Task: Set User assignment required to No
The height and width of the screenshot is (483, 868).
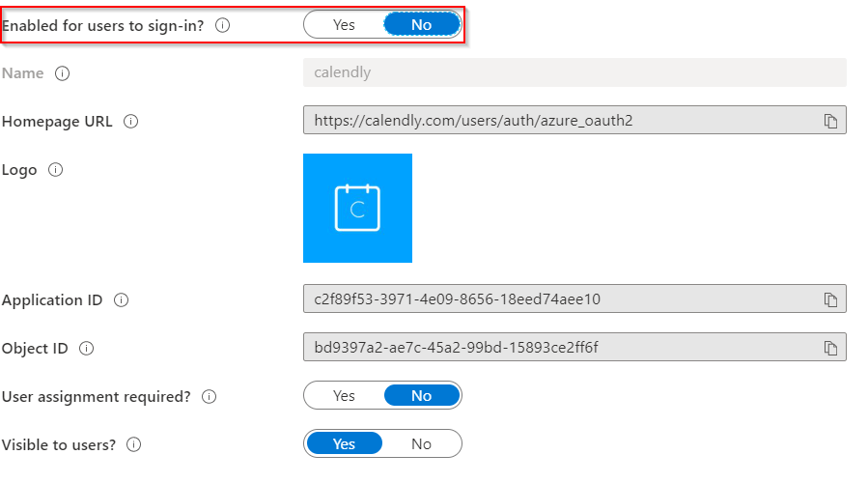Action: click(421, 396)
